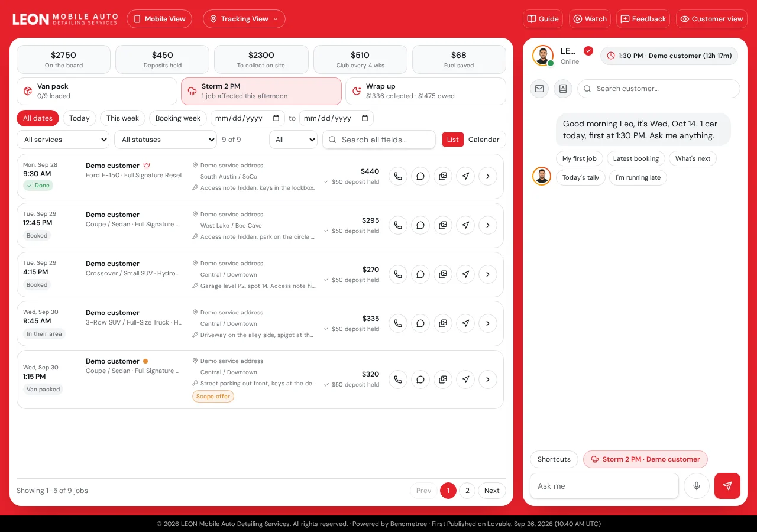Click the Scope offer badge
Viewport: 757px width, 532px height.
(x=213, y=397)
